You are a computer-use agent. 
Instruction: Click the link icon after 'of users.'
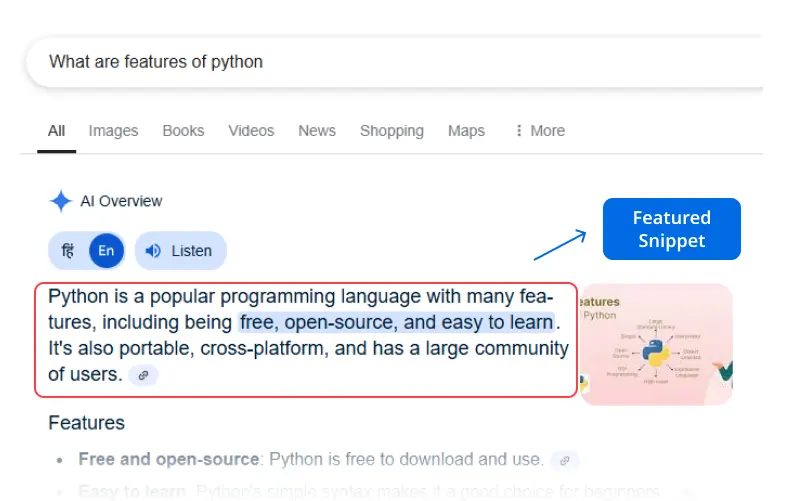[144, 375]
